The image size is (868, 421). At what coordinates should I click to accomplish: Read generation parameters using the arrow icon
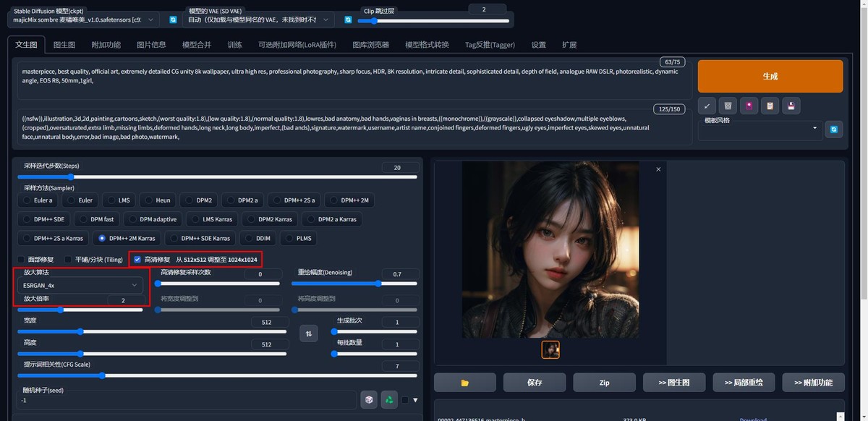(x=707, y=106)
